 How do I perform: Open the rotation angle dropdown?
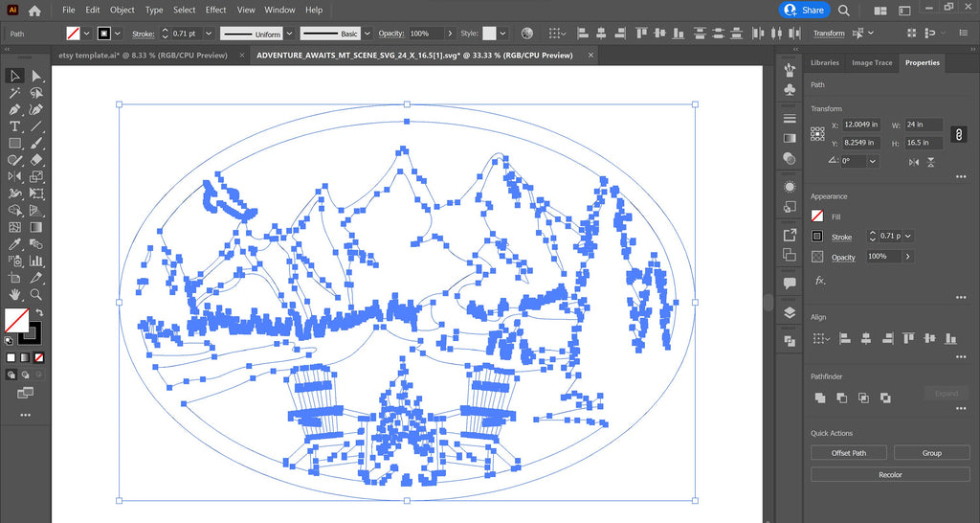tap(873, 162)
